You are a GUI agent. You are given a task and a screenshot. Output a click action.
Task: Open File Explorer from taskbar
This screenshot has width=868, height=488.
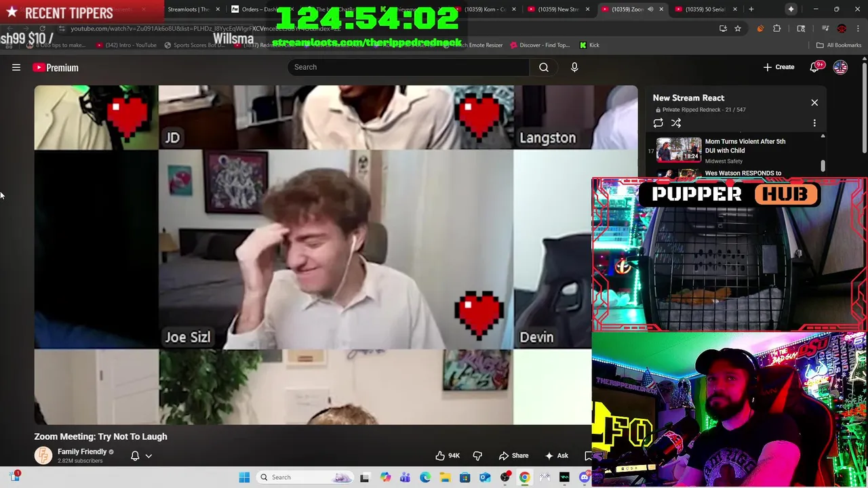445,477
